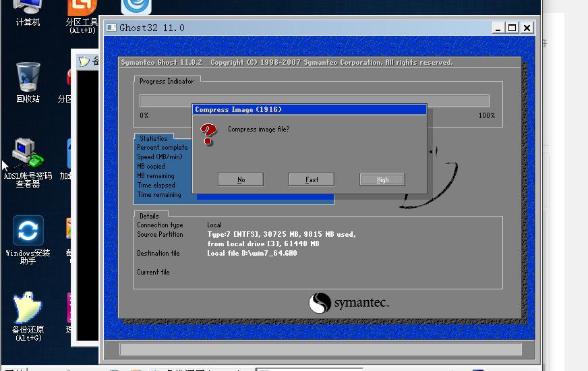Screen dimensions: 588x371
Task: Select Fast compression option
Action: point(312,179)
